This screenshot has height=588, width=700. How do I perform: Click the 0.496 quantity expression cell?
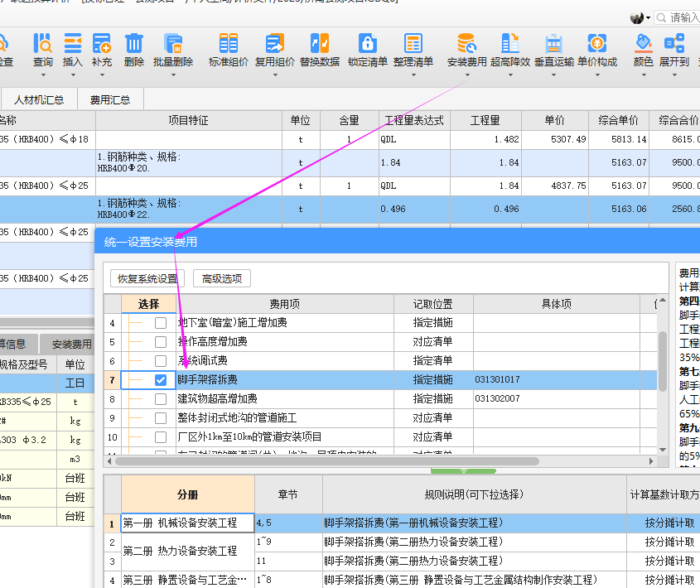coord(414,209)
